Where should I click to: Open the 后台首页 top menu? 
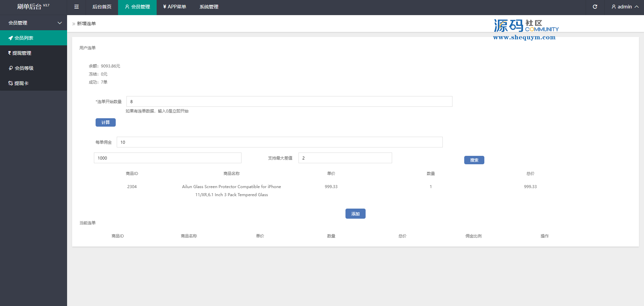pos(102,7)
